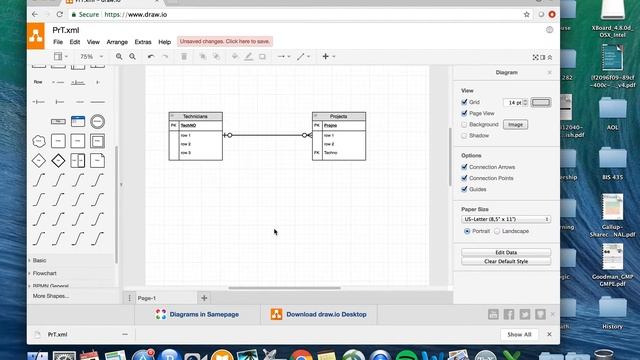The height and width of the screenshot is (360, 640).
Task: Click the zoom out magnifier icon
Action: [x=133, y=56]
